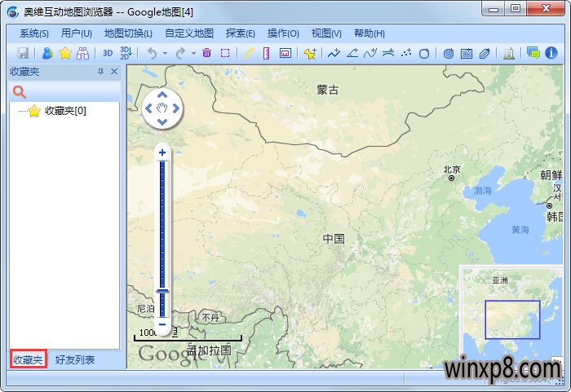The image size is (571, 392).
Task: Toggle the 3D/2D switch icon
Action: coord(126,53)
